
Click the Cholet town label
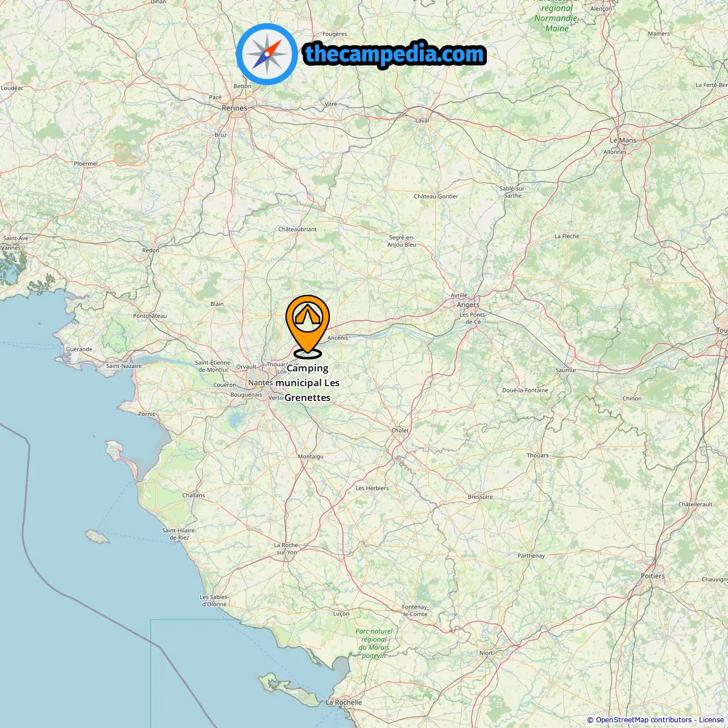pyautogui.click(x=400, y=431)
